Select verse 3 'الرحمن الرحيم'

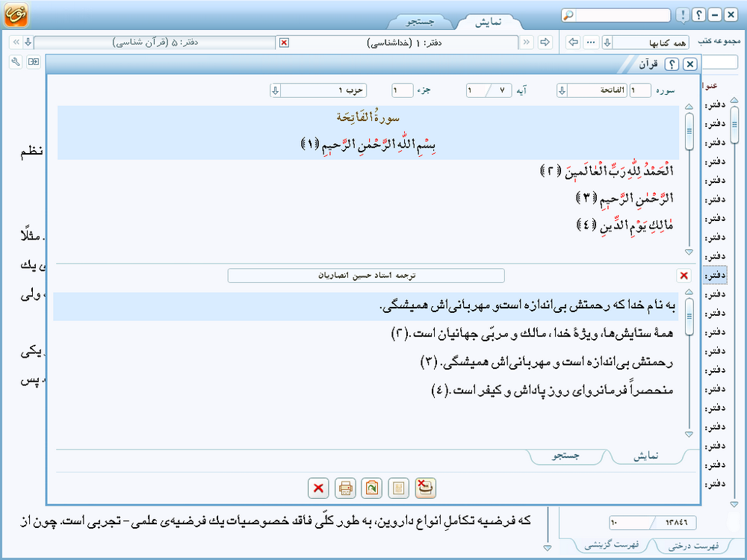625,198
